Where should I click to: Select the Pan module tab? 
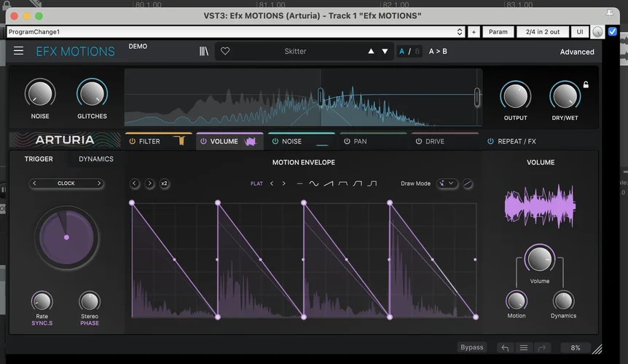[x=360, y=141]
